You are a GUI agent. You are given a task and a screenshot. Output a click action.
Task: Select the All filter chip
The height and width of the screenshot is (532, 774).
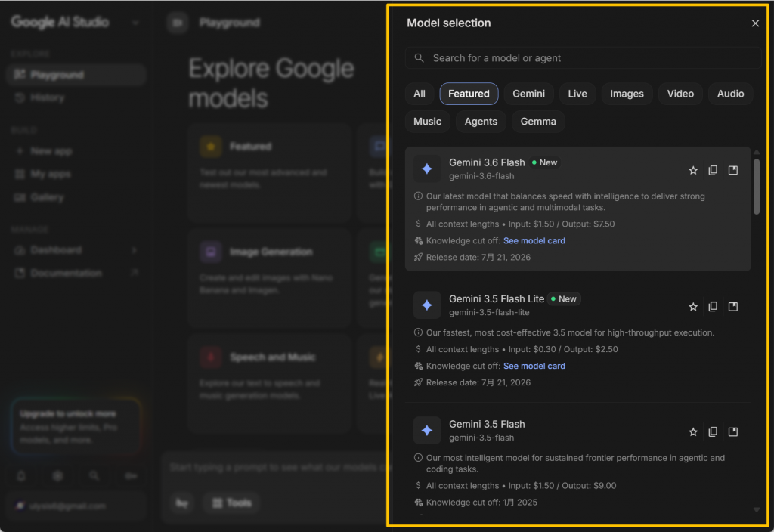420,94
